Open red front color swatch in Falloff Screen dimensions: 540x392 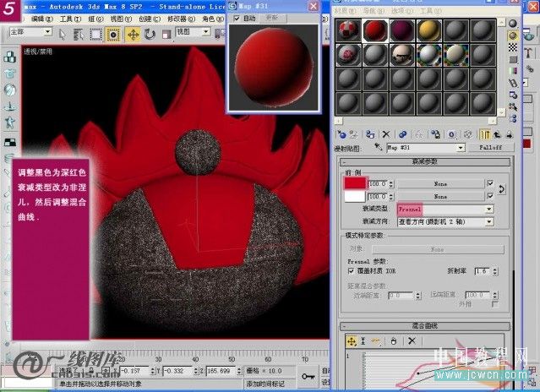(x=355, y=183)
